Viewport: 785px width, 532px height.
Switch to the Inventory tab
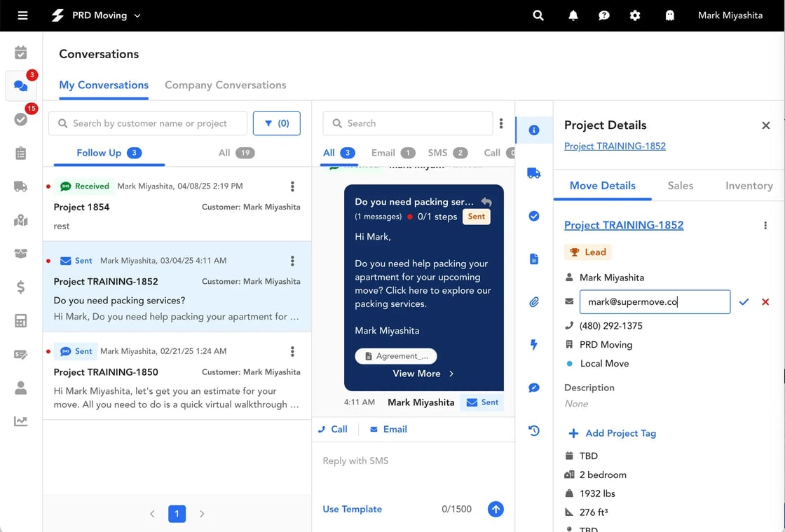pos(749,186)
